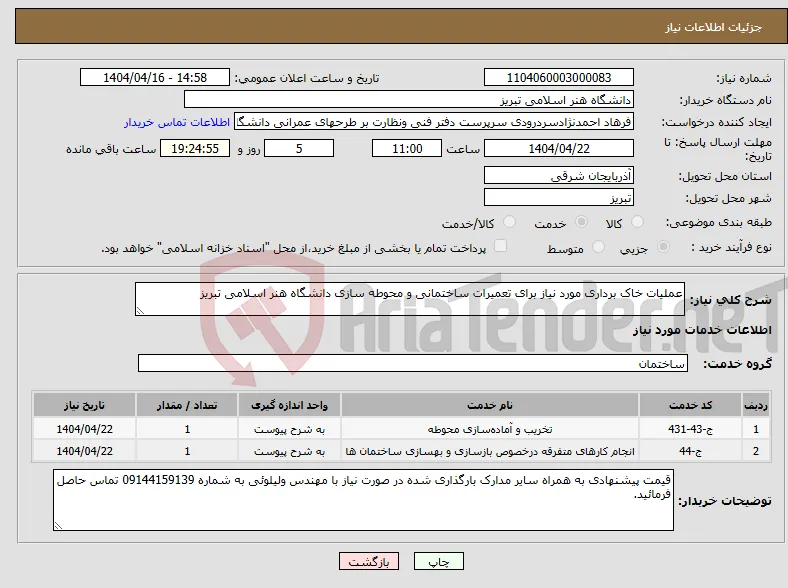Select the کالا radio button
788x588 pixels.
(637, 222)
